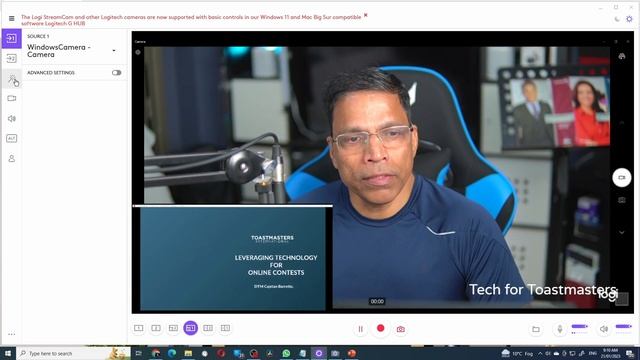Choose the Source 1 only layout button
Image resolution: width=640 pixels, height=360 pixels.
[139, 328]
